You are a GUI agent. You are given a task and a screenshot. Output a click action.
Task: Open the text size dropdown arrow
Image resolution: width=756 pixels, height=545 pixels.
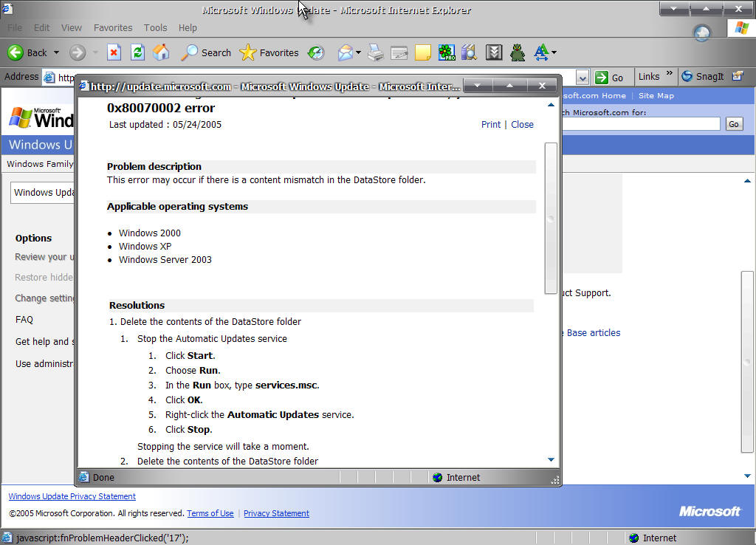(x=554, y=52)
